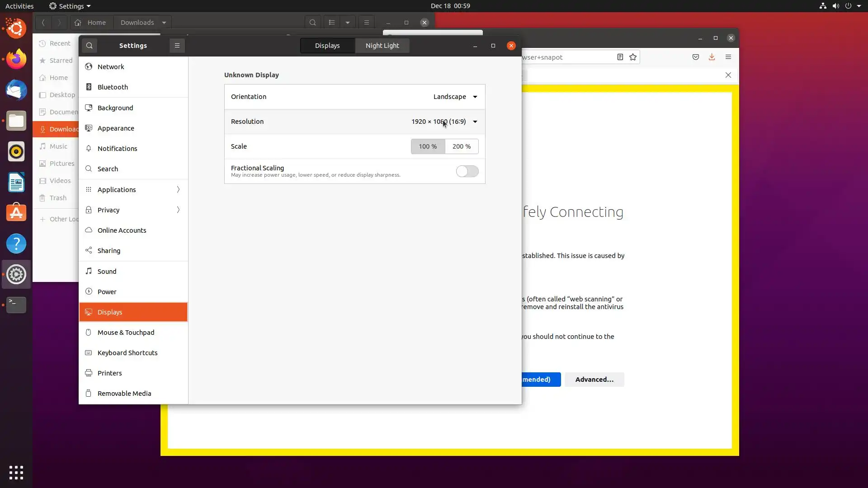The image size is (868, 488).
Task: Expand the Applications settings section
Action: 133,190
